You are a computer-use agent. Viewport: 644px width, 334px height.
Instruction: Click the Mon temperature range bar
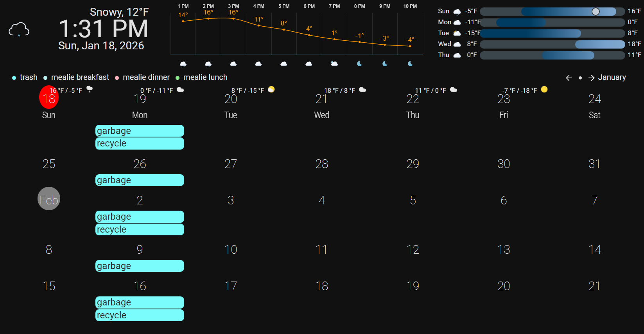(552, 22)
